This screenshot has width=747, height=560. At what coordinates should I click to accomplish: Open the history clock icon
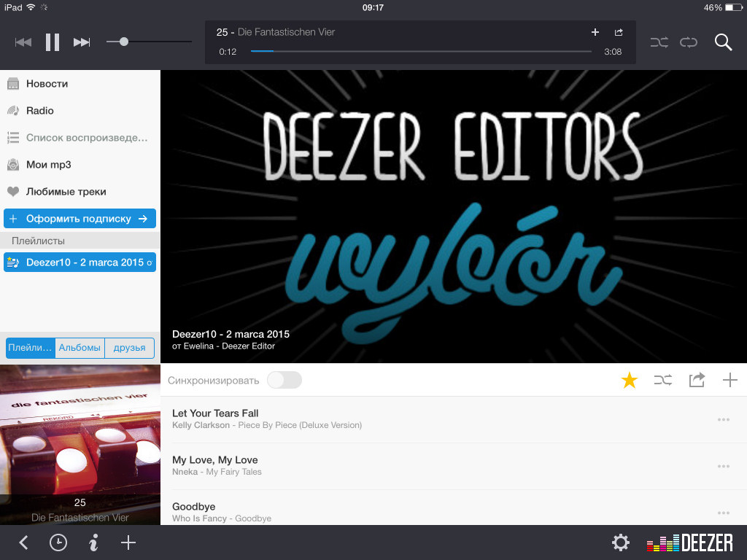[x=58, y=542]
